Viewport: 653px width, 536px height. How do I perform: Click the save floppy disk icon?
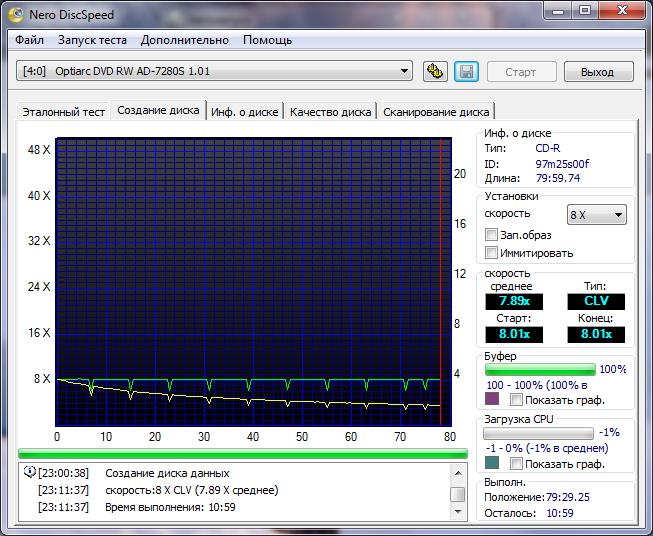point(465,71)
